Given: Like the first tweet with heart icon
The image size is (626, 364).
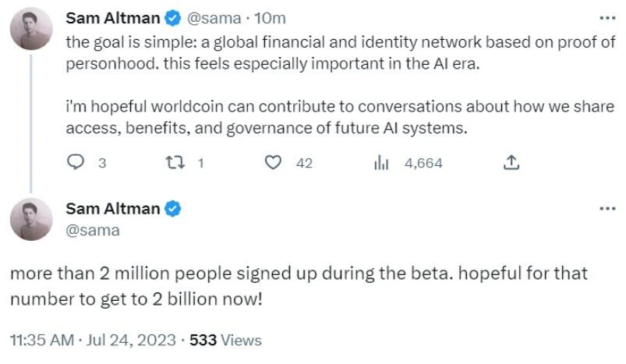Looking at the screenshot, I should coord(273,163).
